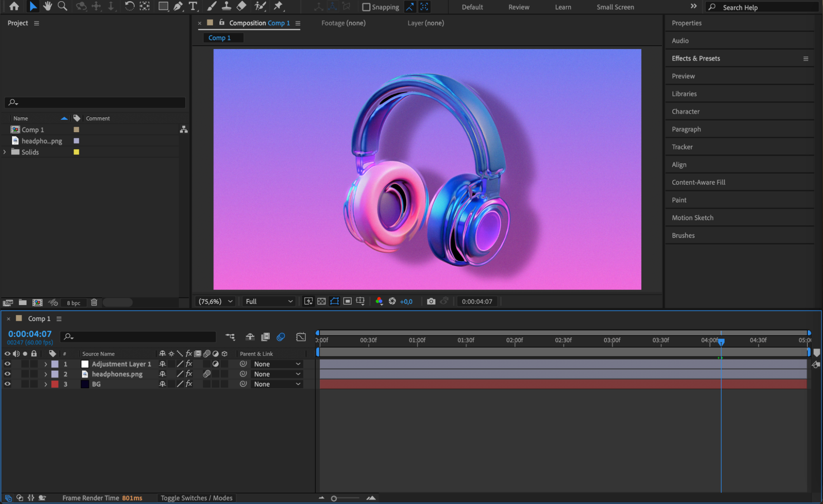Open the Effects & Presets panel

coord(696,58)
